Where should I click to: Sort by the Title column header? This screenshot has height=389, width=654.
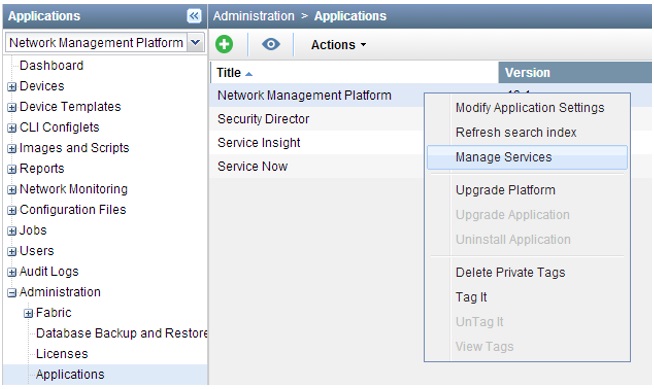[x=355, y=73]
